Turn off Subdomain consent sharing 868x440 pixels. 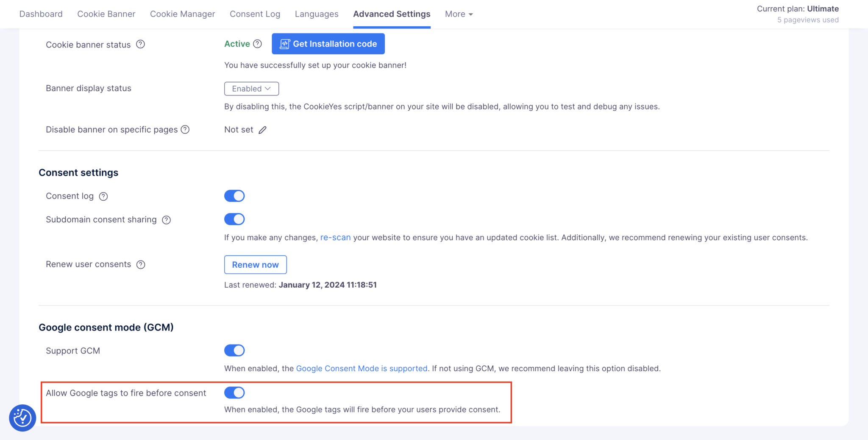point(234,219)
